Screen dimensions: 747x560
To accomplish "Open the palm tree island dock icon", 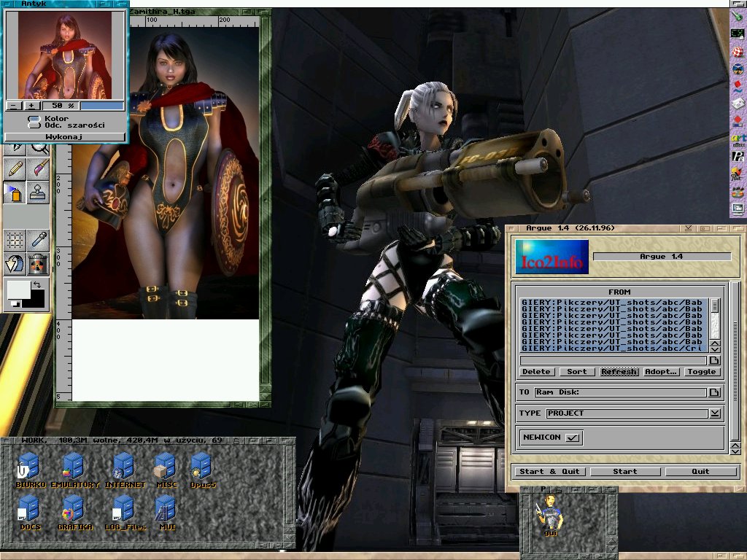I will (738, 69).
